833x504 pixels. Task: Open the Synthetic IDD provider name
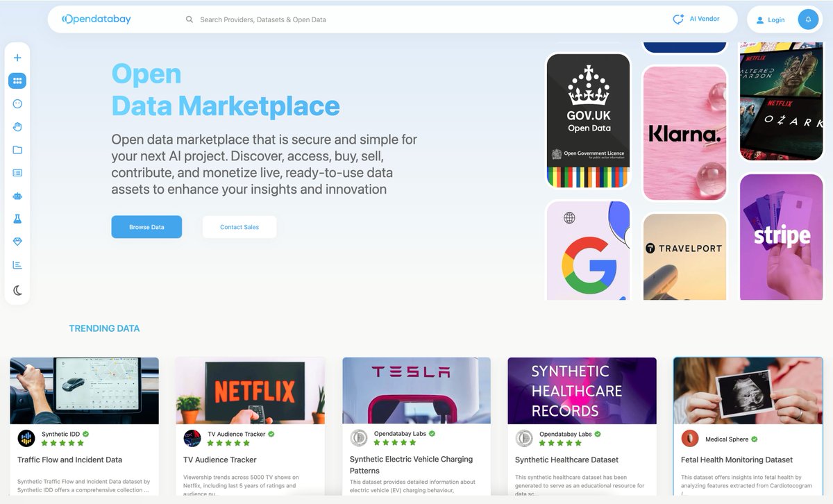[60, 434]
